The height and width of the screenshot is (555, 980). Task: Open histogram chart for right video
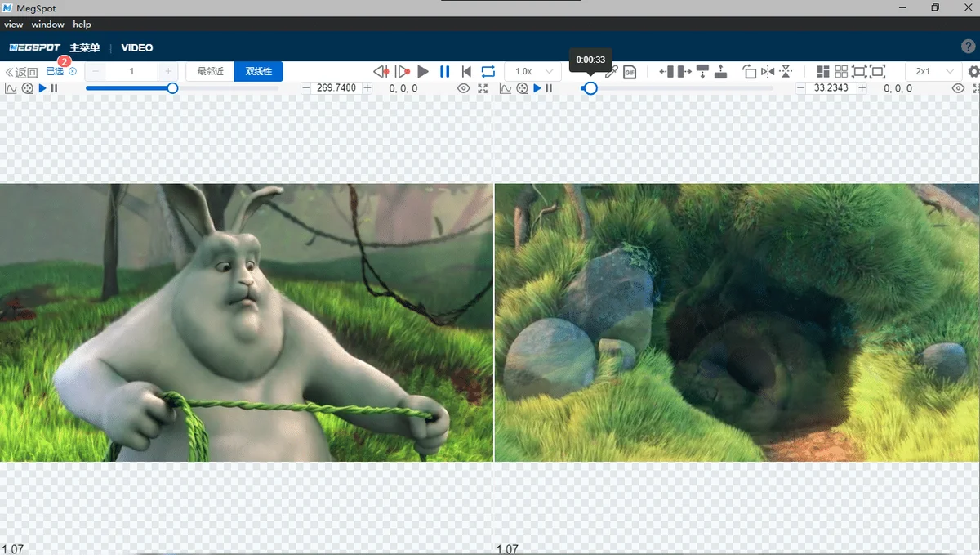click(506, 88)
